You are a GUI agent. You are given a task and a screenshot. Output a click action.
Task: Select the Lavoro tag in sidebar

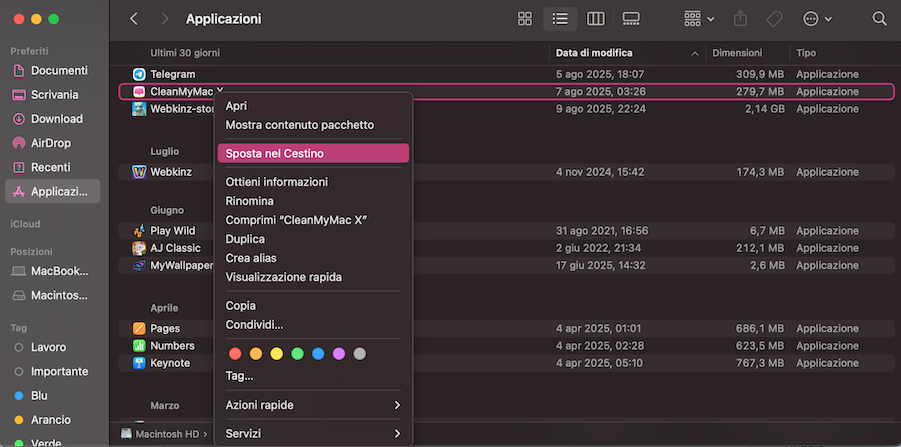click(53, 348)
